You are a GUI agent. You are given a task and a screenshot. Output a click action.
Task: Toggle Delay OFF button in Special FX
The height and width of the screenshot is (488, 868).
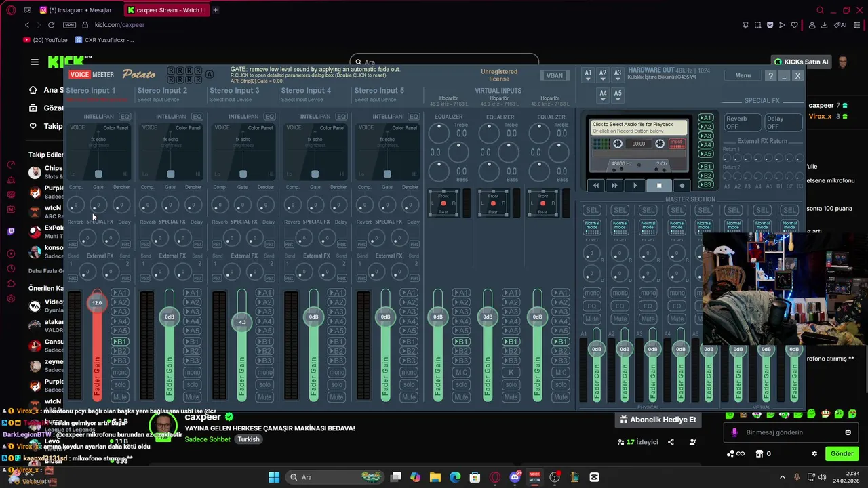coord(782,123)
